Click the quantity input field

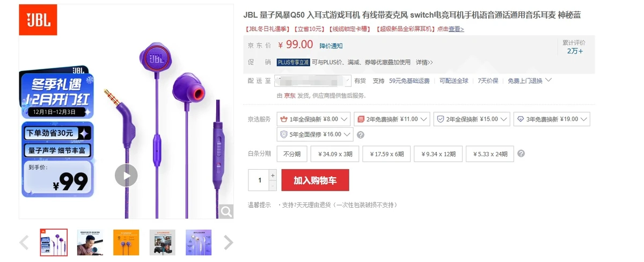258,180
